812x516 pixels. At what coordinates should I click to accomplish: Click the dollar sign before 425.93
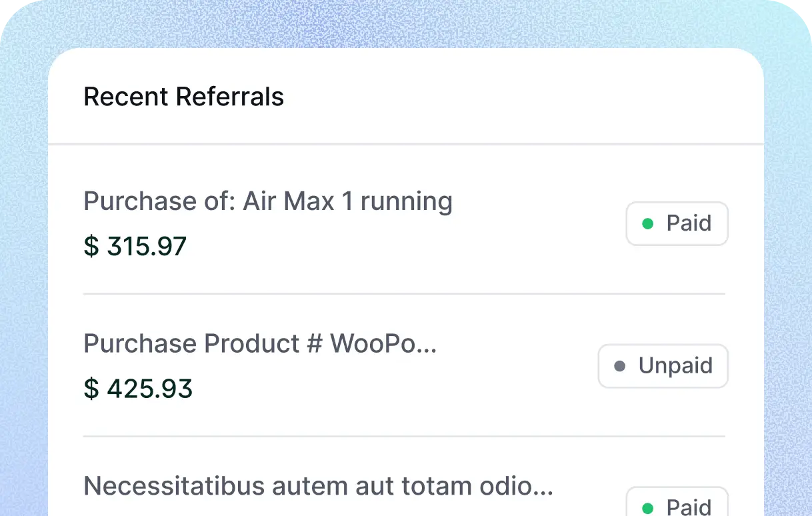coord(91,389)
